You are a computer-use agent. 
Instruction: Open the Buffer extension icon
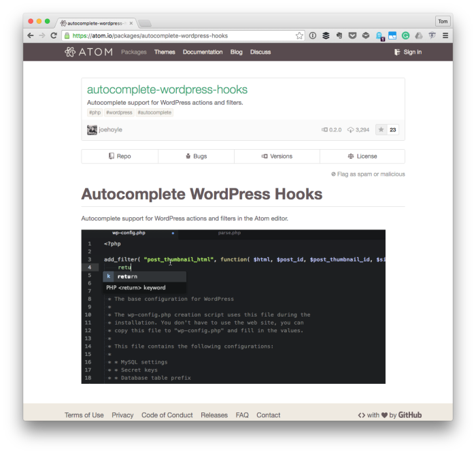tap(326, 35)
